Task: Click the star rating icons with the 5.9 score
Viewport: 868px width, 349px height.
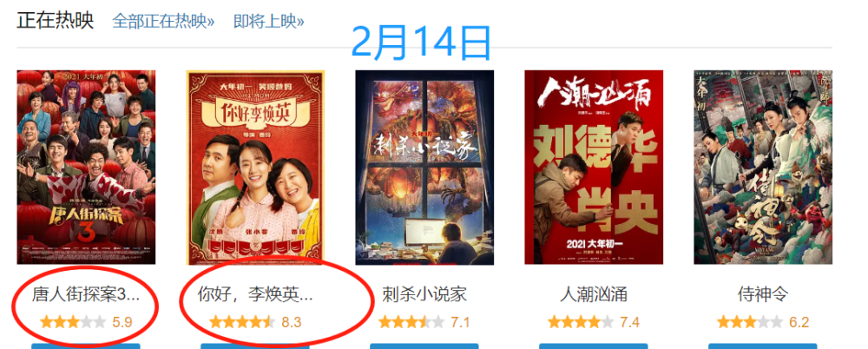Action: coord(73,322)
